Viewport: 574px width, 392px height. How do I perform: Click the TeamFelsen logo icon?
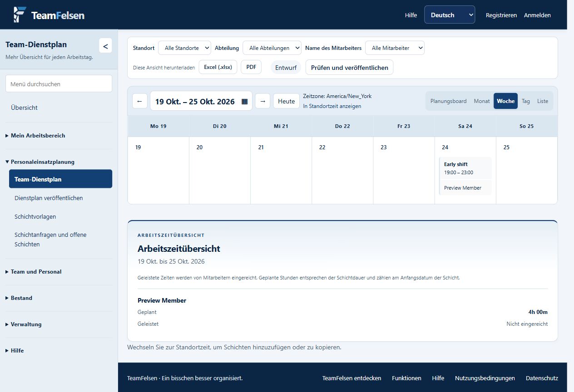[x=20, y=15]
